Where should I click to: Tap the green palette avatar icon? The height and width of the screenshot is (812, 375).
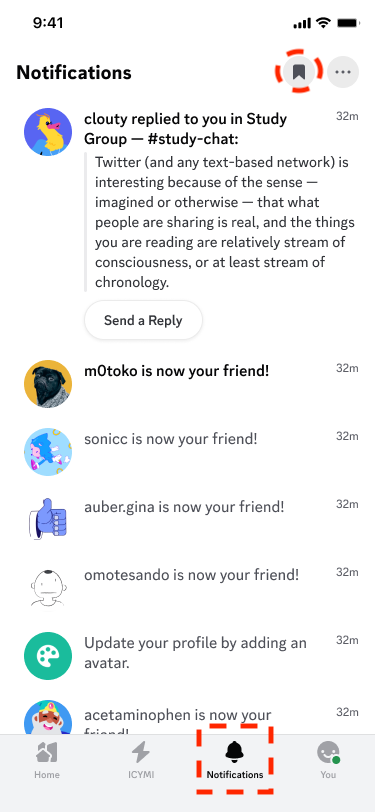click(x=48, y=656)
